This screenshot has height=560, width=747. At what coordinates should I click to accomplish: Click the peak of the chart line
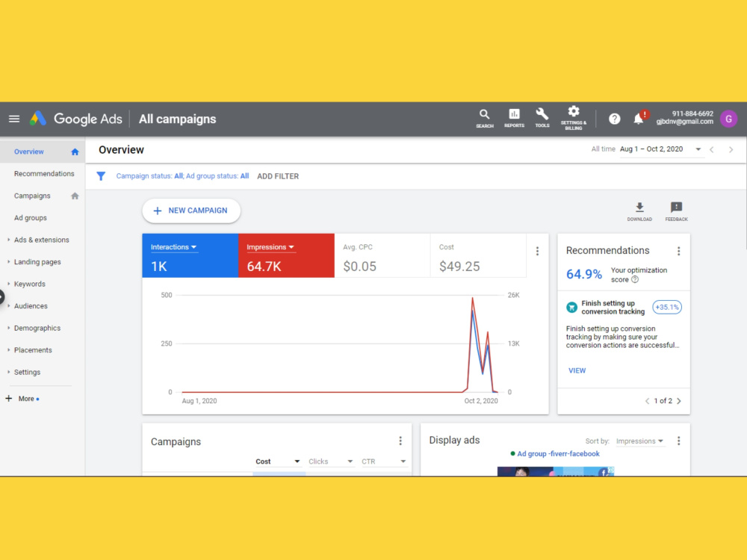472,299
